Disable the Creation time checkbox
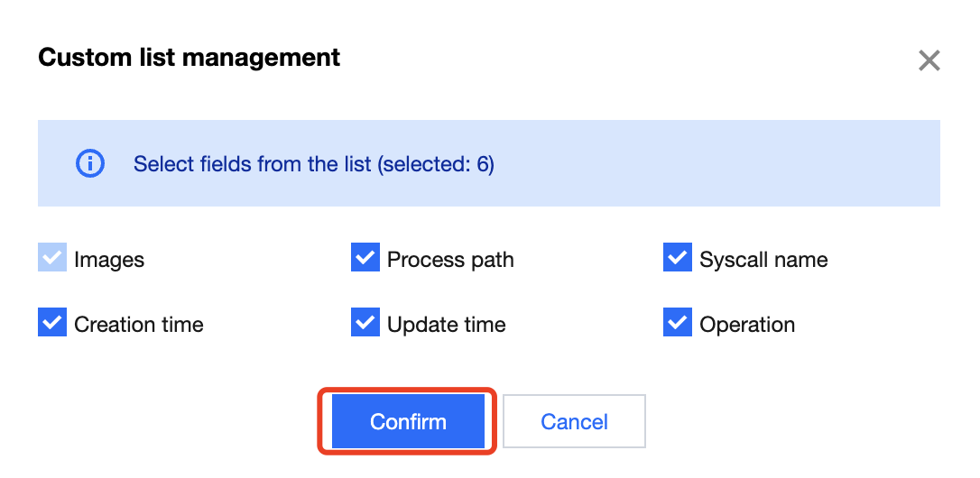This screenshot has width=980, height=478. [52, 323]
